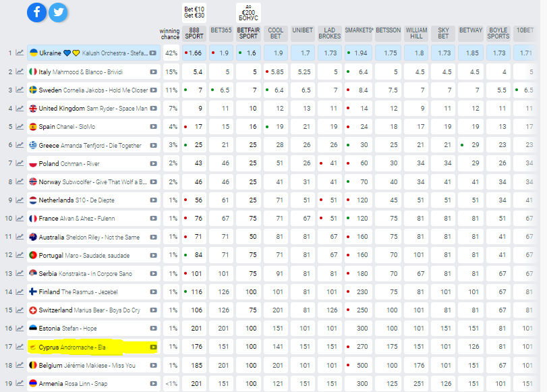Open the Greece odds history chart
The image size is (547, 392).
click(x=20, y=144)
